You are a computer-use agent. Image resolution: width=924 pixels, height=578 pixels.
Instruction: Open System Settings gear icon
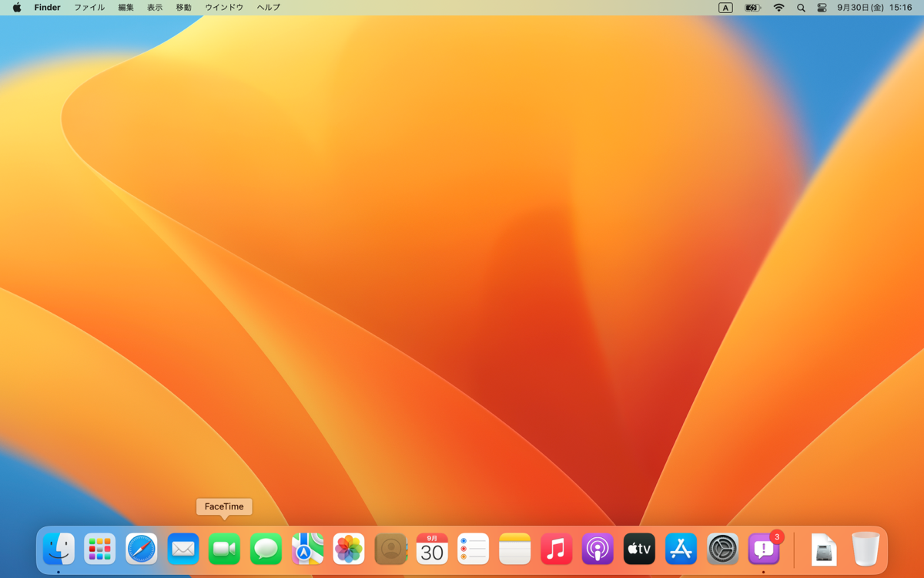(722, 549)
